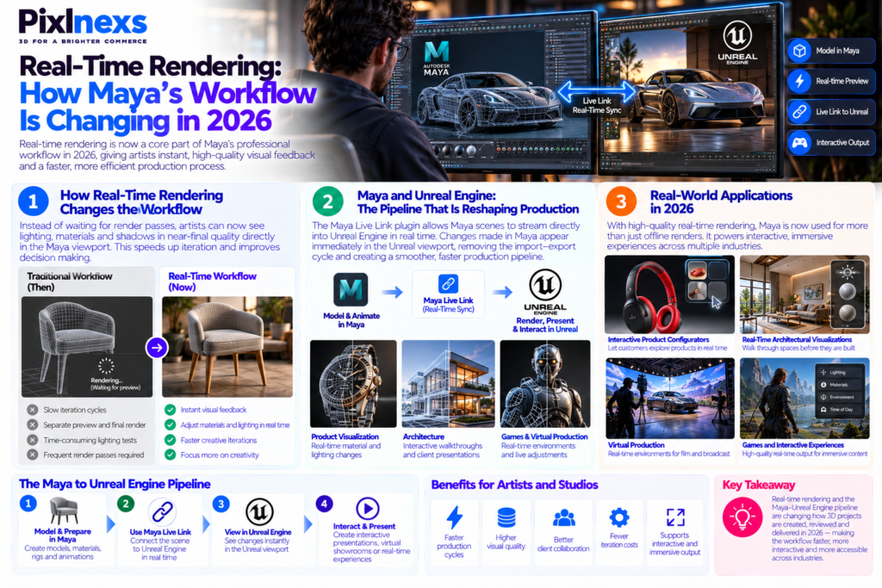Image resolution: width=882 pixels, height=588 pixels.
Task: Click the expand icon for Supports interactive output
Action: [x=675, y=517]
